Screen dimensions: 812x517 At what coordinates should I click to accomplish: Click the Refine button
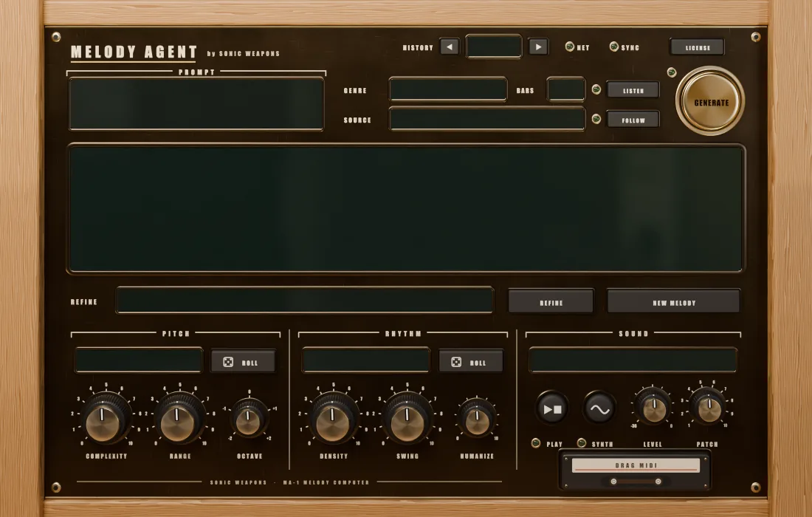[x=551, y=301]
